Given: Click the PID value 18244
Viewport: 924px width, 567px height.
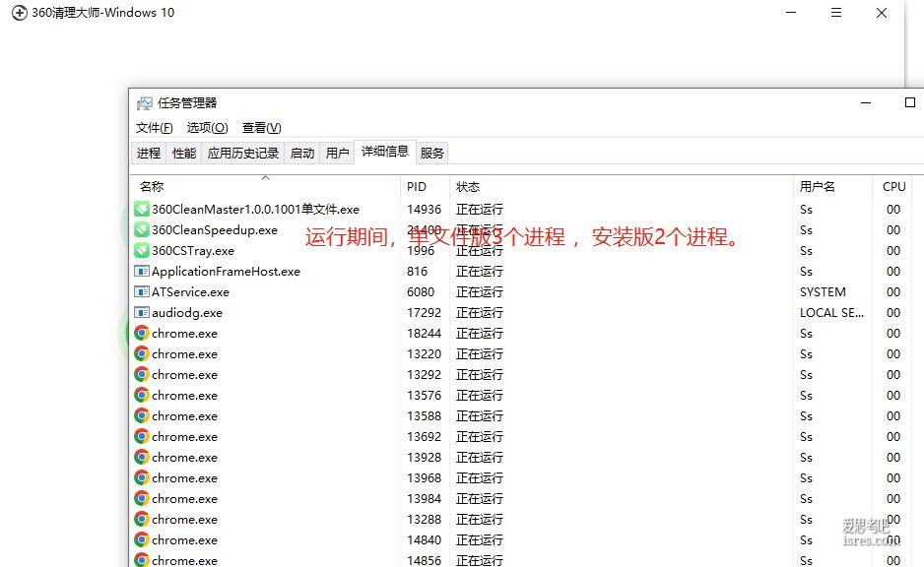Looking at the screenshot, I should click(x=425, y=334).
